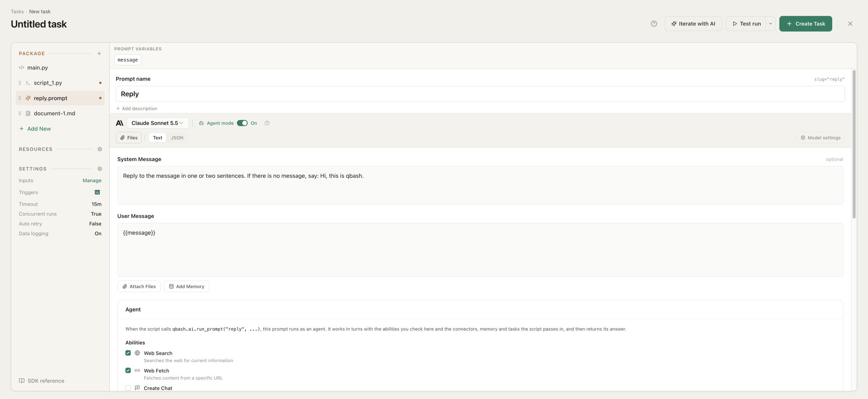The image size is (868, 399).
Task: Open the Settings section gear icon
Action: pos(100,169)
